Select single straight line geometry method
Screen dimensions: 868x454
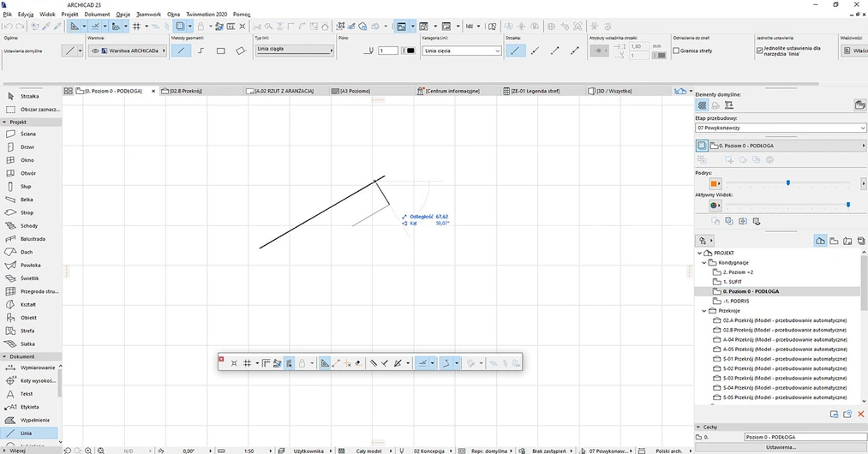tap(181, 51)
